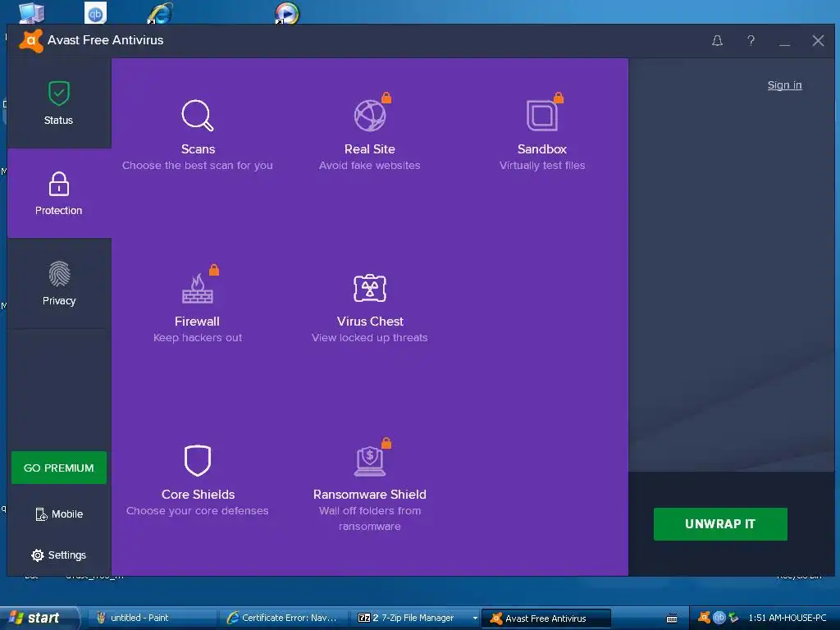Click the orange lock badge on Real Site

(x=386, y=98)
